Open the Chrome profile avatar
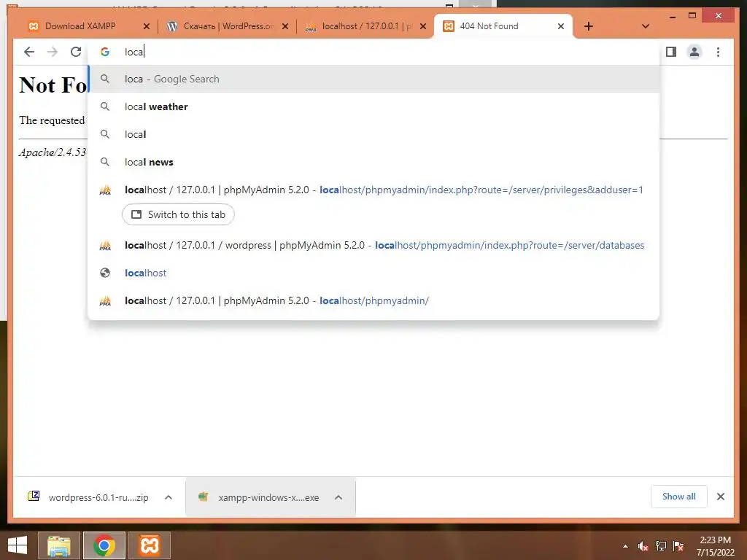 point(694,52)
